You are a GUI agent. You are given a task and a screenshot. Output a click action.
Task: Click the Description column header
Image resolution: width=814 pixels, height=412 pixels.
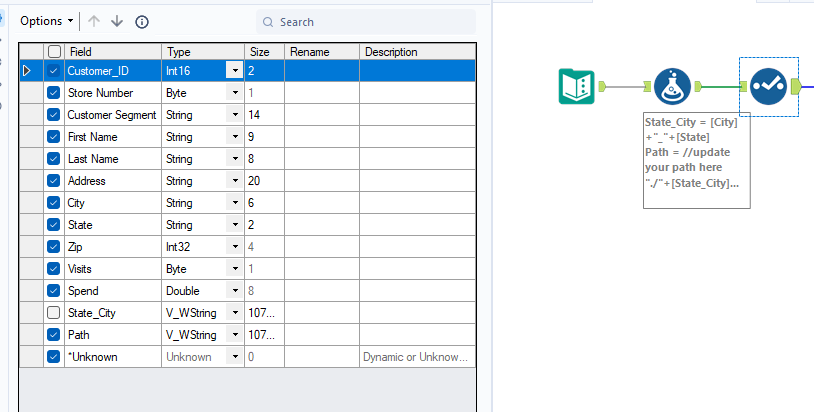point(414,51)
